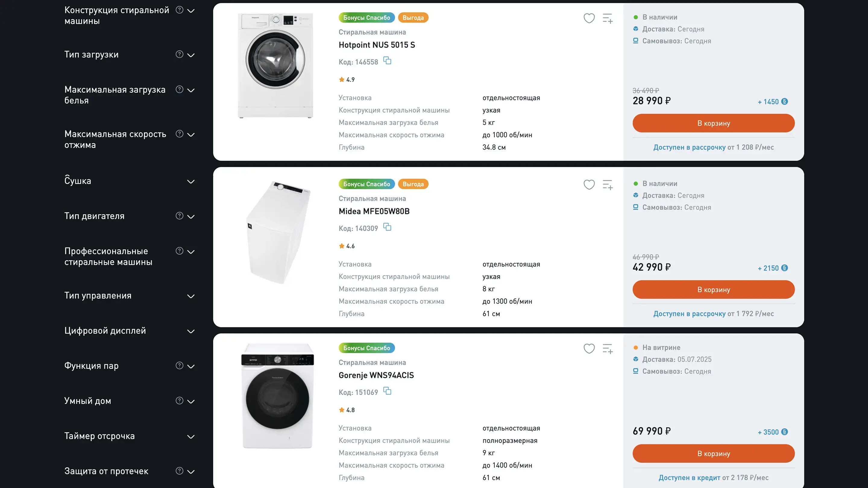Screen dimensions: 868x488
Task: Add Hotpoint NUS 5015 S to favorites
Action: click(x=589, y=18)
